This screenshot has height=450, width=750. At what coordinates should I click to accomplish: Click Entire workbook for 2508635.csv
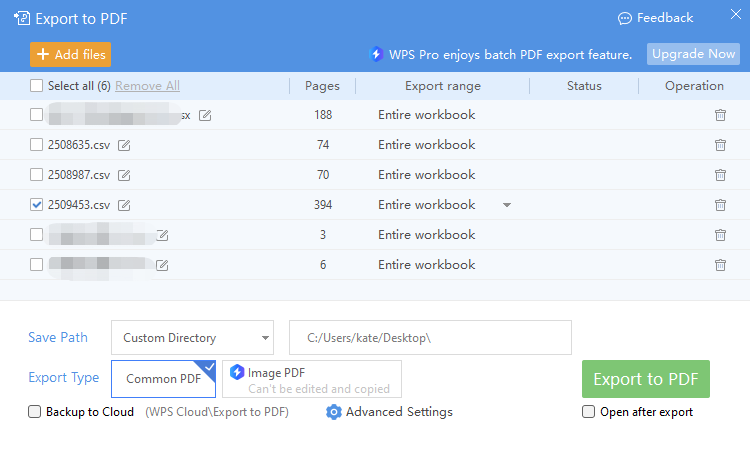click(427, 145)
